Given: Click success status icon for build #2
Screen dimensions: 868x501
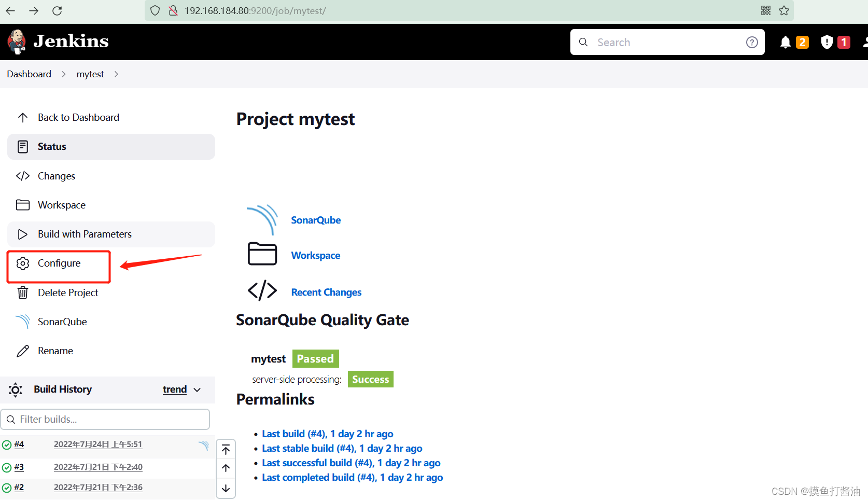Looking at the screenshot, I should click(7, 488).
